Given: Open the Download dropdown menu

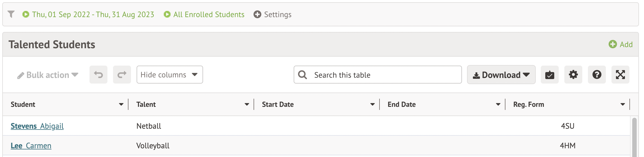Looking at the screenshot, I should pyautogui.click(x=501, y=75).
